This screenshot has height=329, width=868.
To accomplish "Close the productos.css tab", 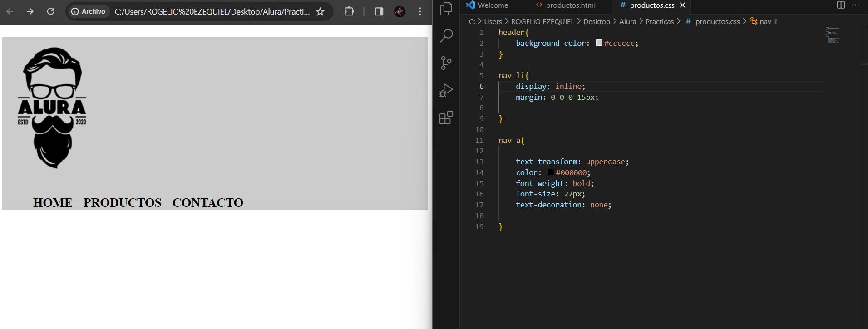I will coord(682,5).
